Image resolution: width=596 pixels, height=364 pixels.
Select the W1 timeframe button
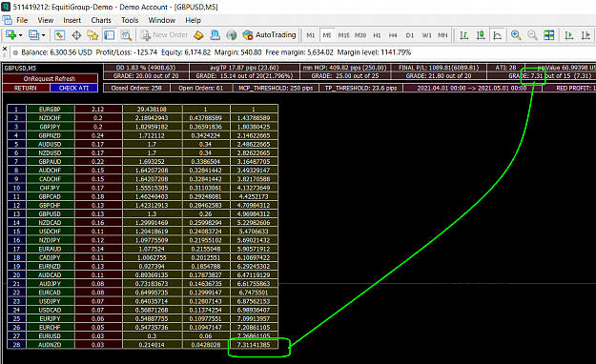(426, 35)
